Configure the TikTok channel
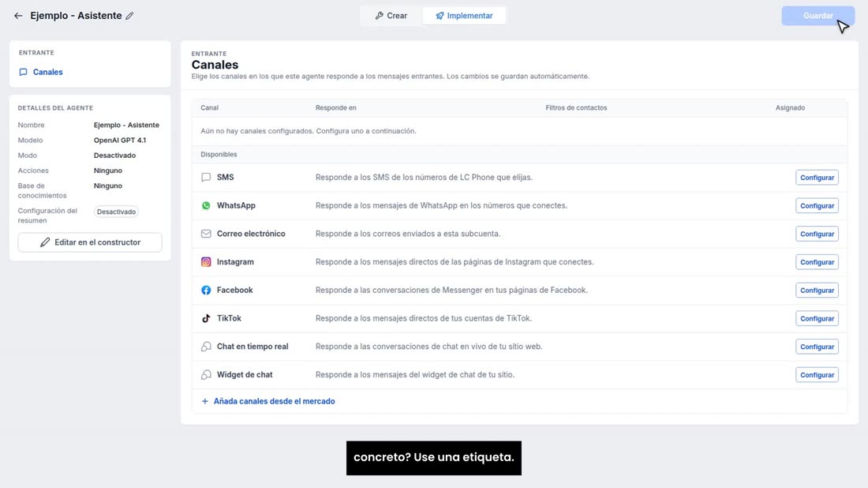868x488 pixels. point(817,318)
